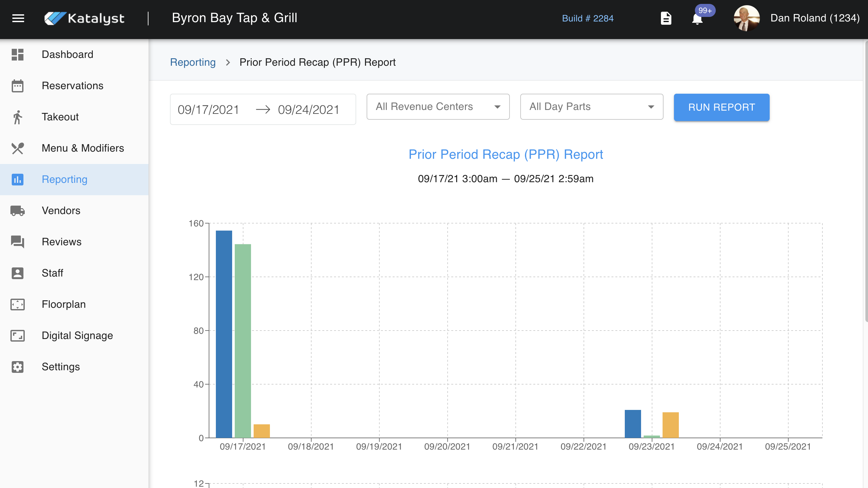Select Staff in the sidebar

tap(52, 273)
